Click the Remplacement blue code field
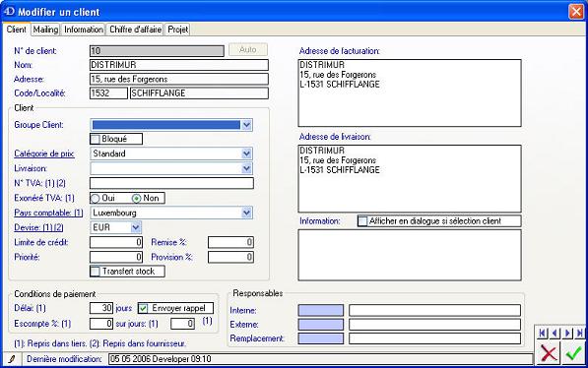The width and height of the screenshot is (588, 368). coord(321,338)
